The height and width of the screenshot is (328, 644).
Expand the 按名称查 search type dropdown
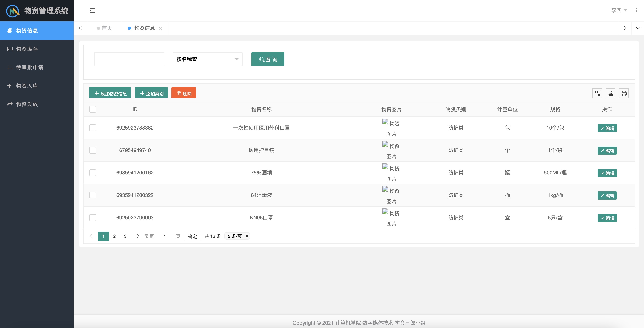click(207, 59)
